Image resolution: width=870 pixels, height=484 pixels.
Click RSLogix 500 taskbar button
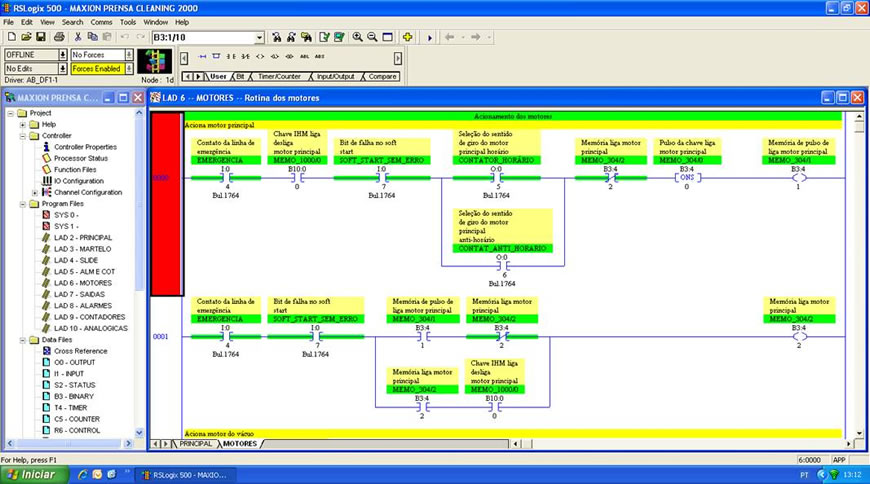coord(186,475)
